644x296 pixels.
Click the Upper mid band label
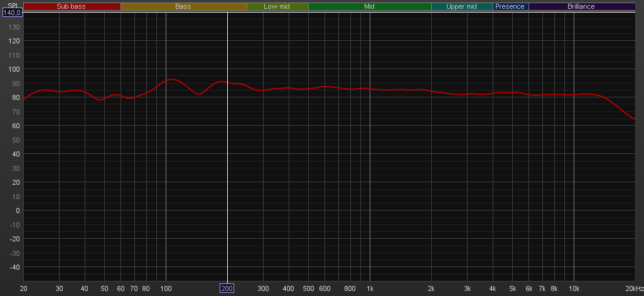pyautogui.click(x=461, y=6)
